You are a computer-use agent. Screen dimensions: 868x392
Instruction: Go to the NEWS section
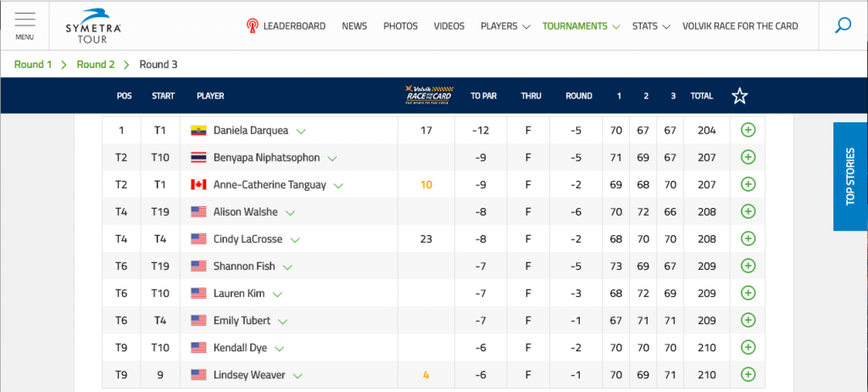pos(354,26)
